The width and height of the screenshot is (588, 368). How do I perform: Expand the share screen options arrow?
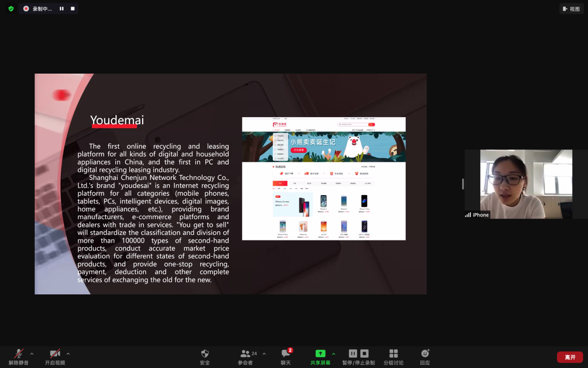click(x=333, y=354)
